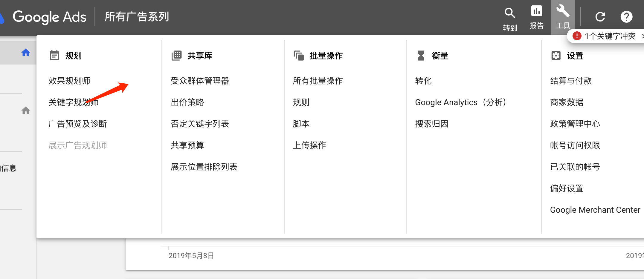
Task: Open 政策管理中心
Action: click(575, 124)
